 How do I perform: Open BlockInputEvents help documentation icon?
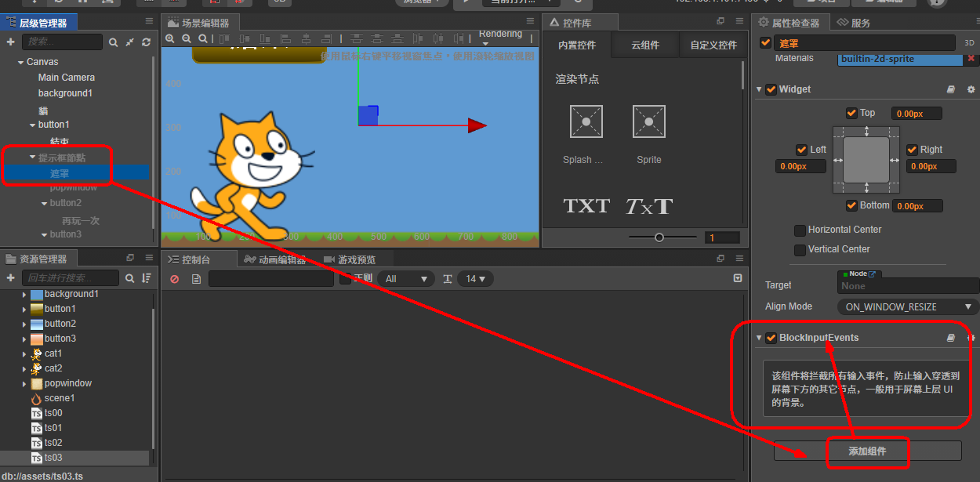tap(951, 338)
